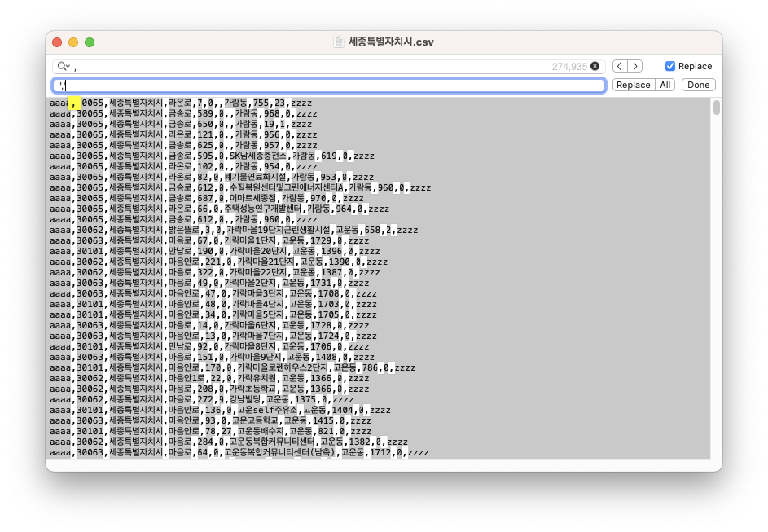This screenshot has width=768, height=532.
Task: Clear the search field with the x icon
Action: point(595,66)
